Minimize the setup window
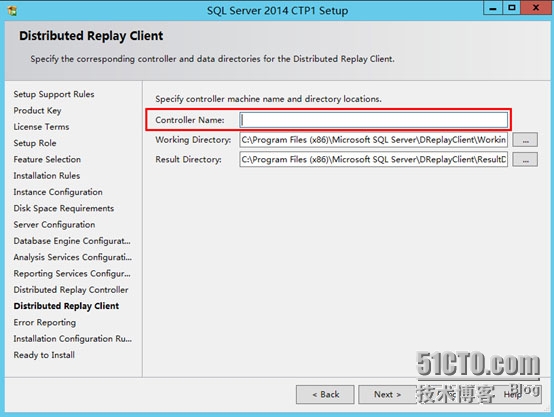Image resolution: width=554 pixels, height=417 pixels. (493, 8)
